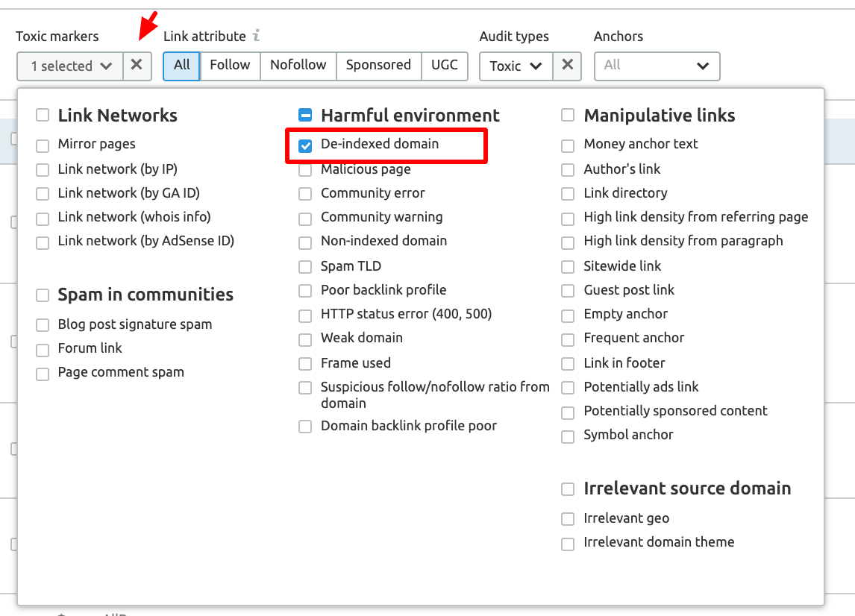Tick the Money anchor text checkbox

coord(568,145)
